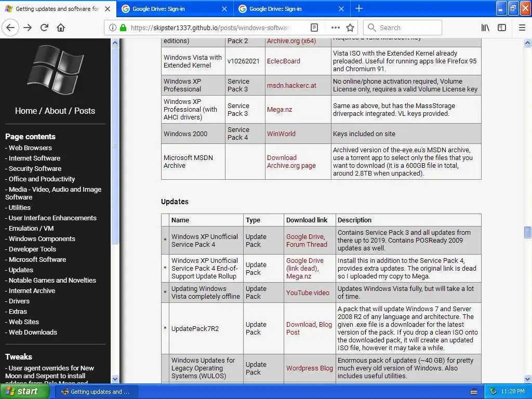532x399 pixels.
Task: Jump to Internet Software section
Action: [34, 158]
